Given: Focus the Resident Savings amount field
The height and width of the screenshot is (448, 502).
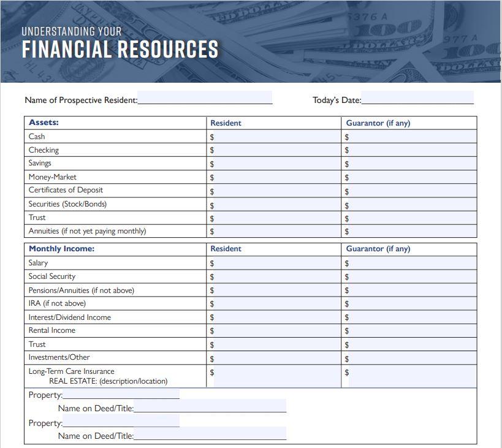Looking at the screenshot, I should 277,164.
